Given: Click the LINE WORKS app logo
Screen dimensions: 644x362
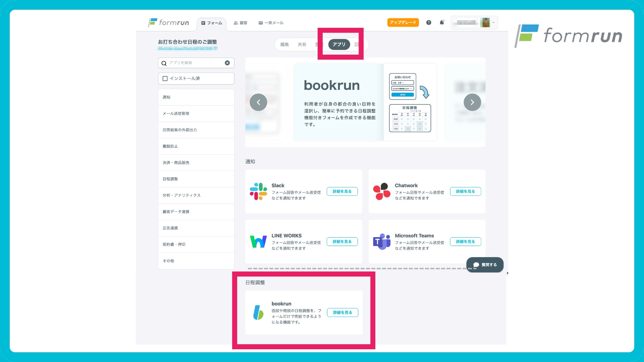Looking at the screenshot, I should tap(258, 242).
